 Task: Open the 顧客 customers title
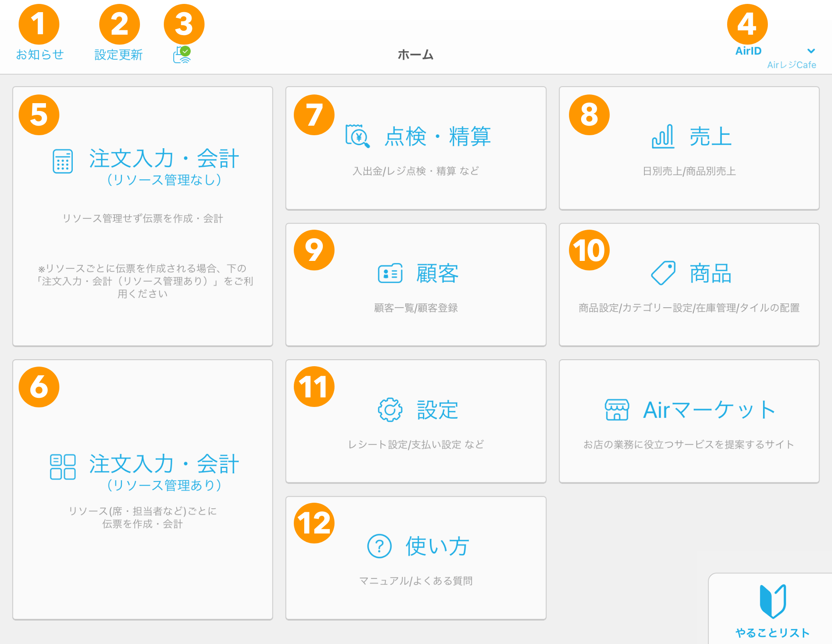438,273
